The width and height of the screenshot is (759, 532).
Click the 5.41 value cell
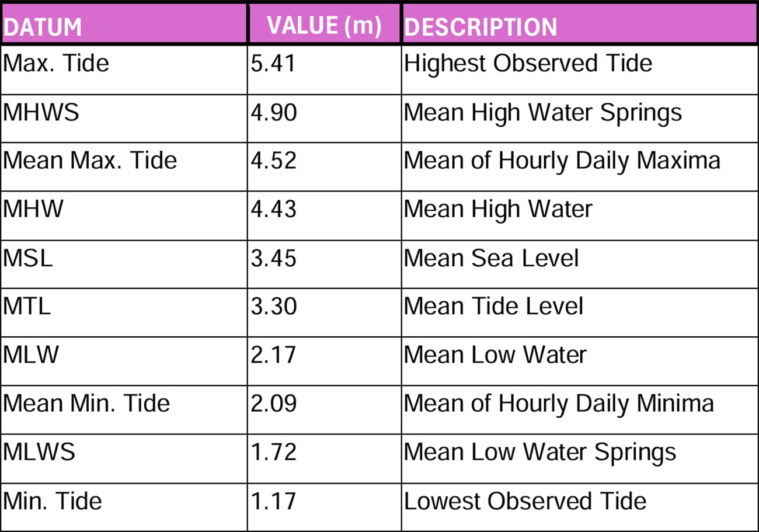[273, 63]
